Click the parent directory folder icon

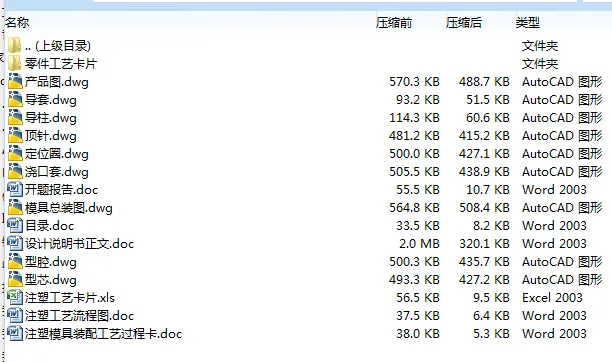click(14, 45)
